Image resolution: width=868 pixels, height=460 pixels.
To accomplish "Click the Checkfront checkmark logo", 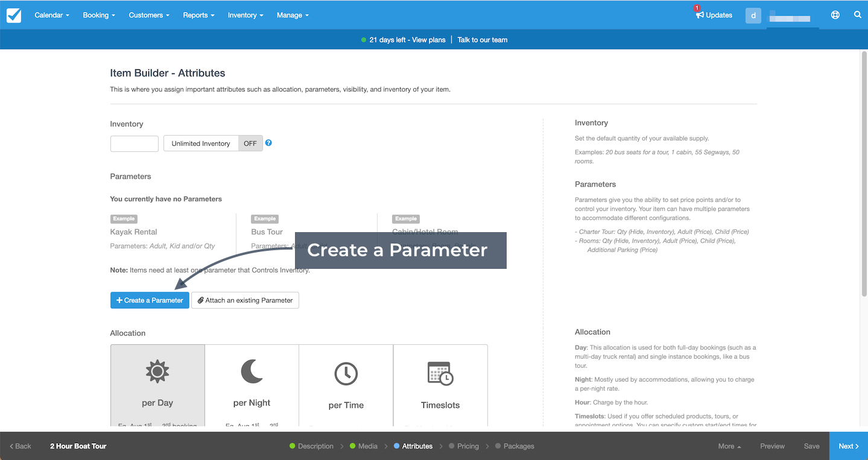I will 14,15.
